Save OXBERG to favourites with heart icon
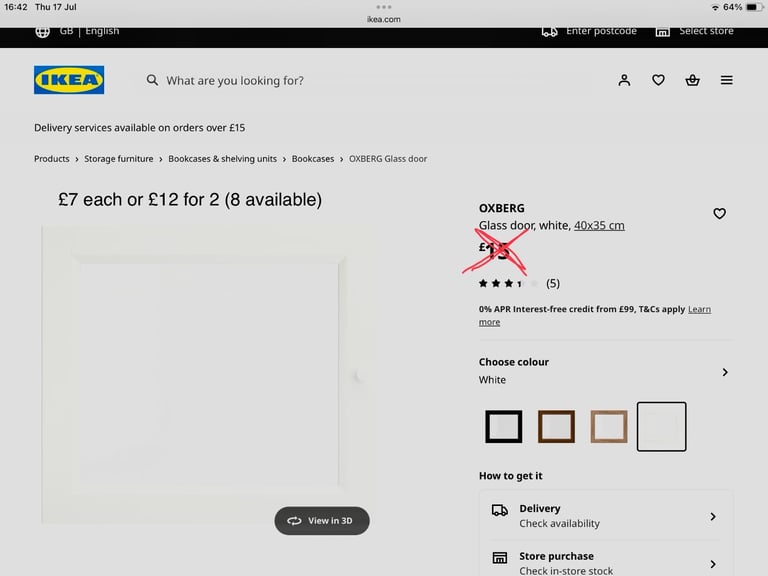This screenshot has height=576, width=768. pos(719,214)
